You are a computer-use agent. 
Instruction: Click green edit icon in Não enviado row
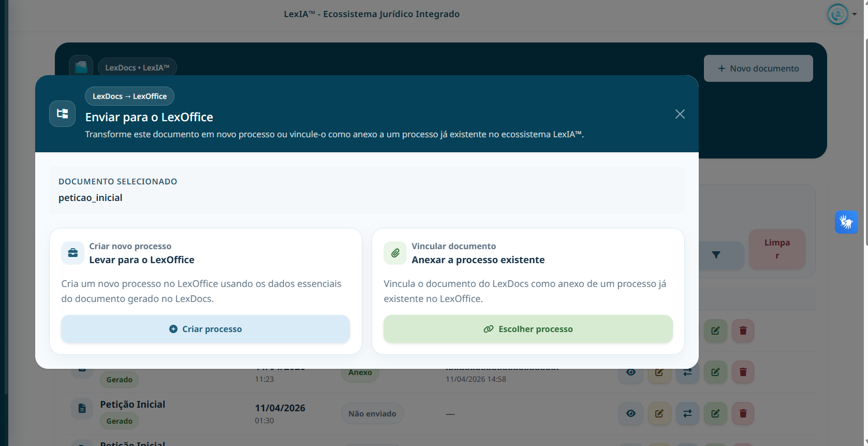click(x=715, y=413)
